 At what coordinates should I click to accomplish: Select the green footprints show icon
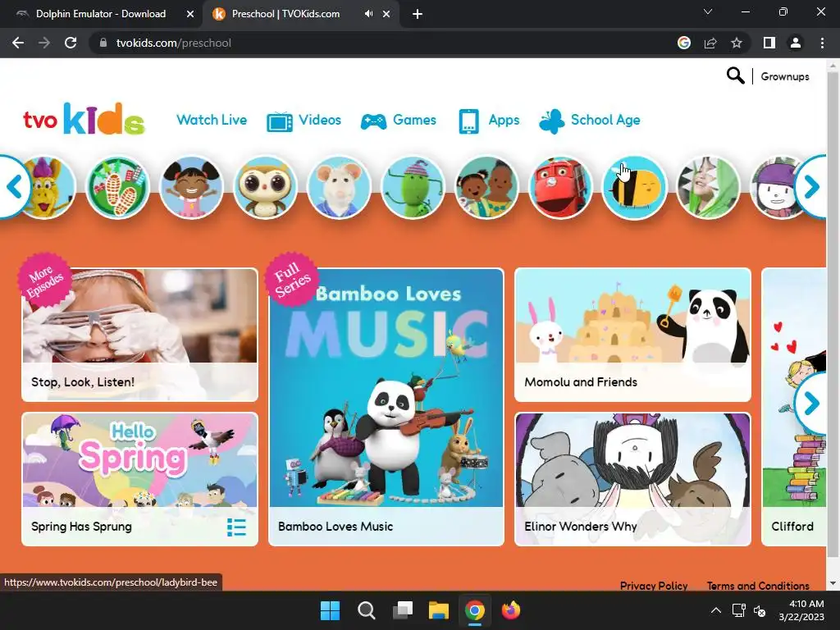pyautogui.click(x=118, y=187)
